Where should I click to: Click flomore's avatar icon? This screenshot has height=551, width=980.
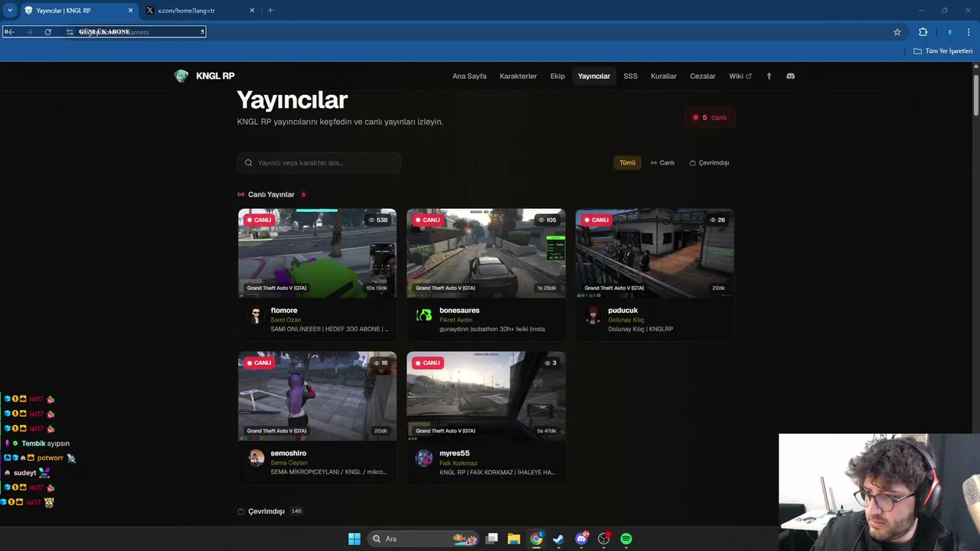point(256,315)
